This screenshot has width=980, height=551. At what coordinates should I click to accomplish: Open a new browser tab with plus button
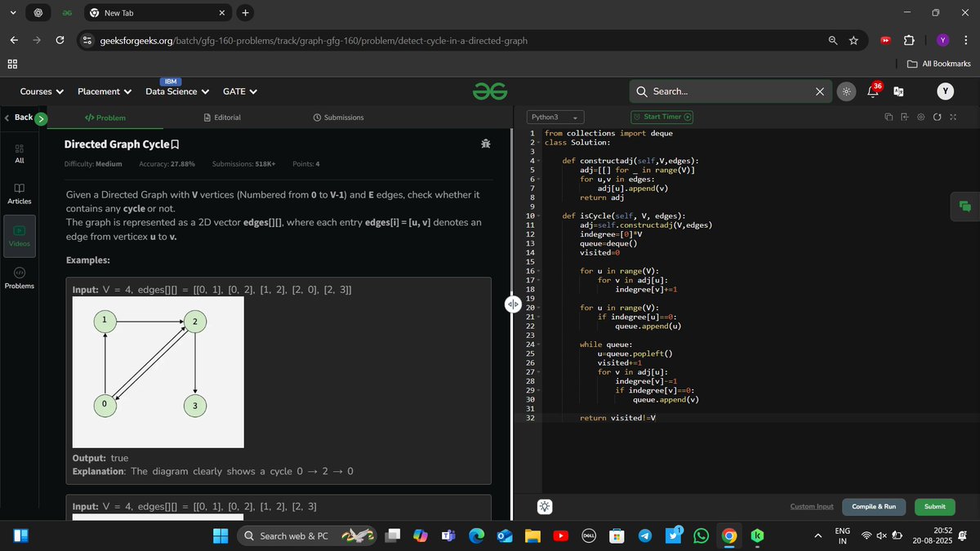coord(246,12)
